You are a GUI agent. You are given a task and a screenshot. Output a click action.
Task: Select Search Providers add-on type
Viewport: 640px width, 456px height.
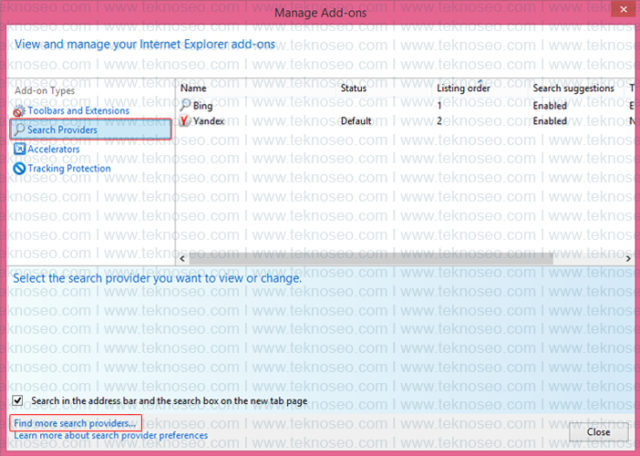click(91, 130)
